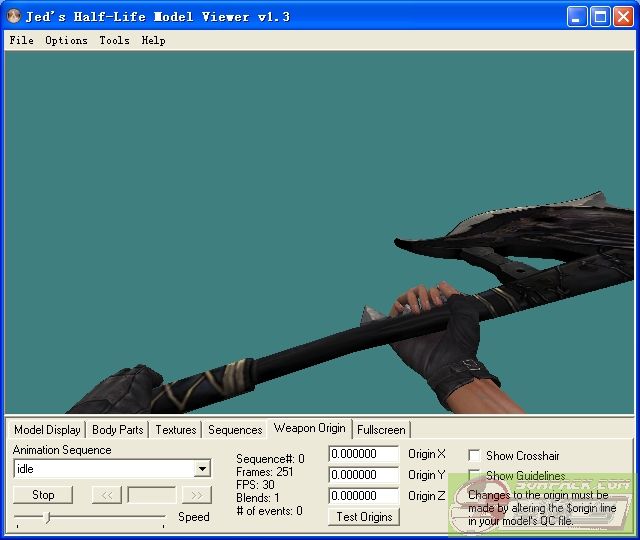Close the Half-Life Model Viewer window
Viewport: 640px width, 540px height.
click(x=624, y=16)
